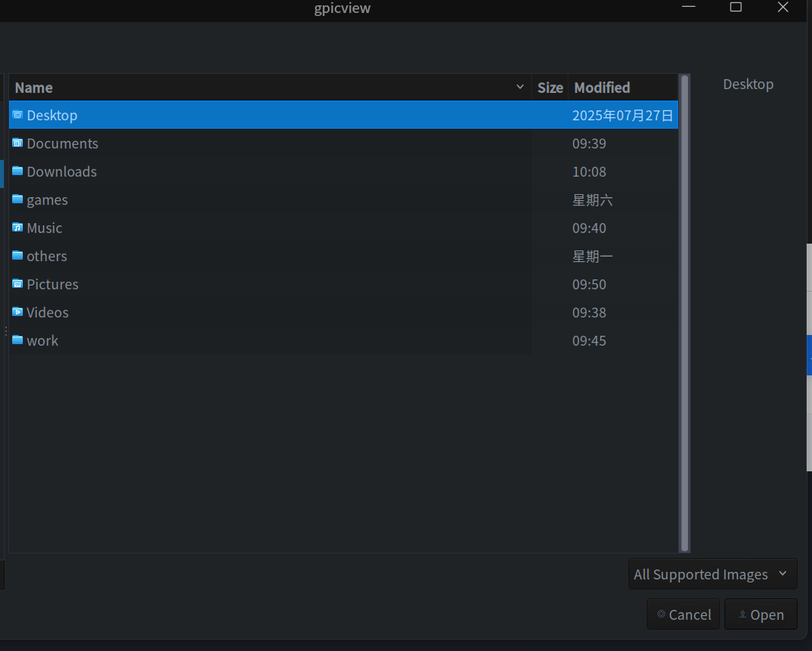812x651 pixels.
Task: Select the Downloads folder name
Action: pyautogui.click(x=62, y=171)
